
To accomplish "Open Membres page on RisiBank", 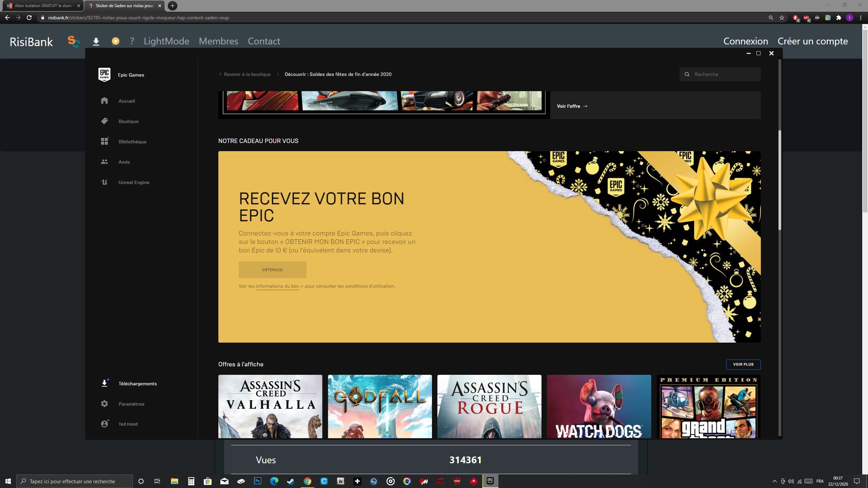I will point(218,41).
